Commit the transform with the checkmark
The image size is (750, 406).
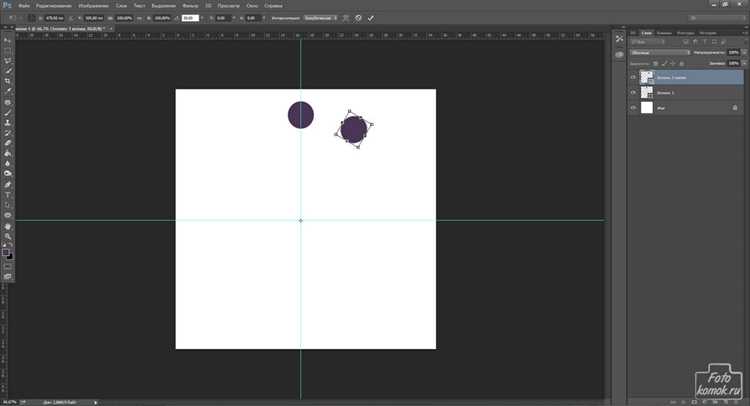(x=371, y=18)
